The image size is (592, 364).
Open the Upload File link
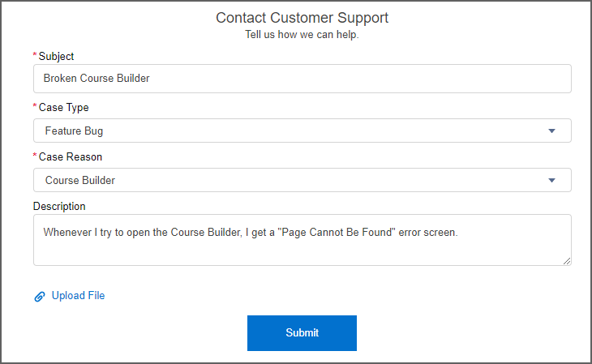[78, 296]
